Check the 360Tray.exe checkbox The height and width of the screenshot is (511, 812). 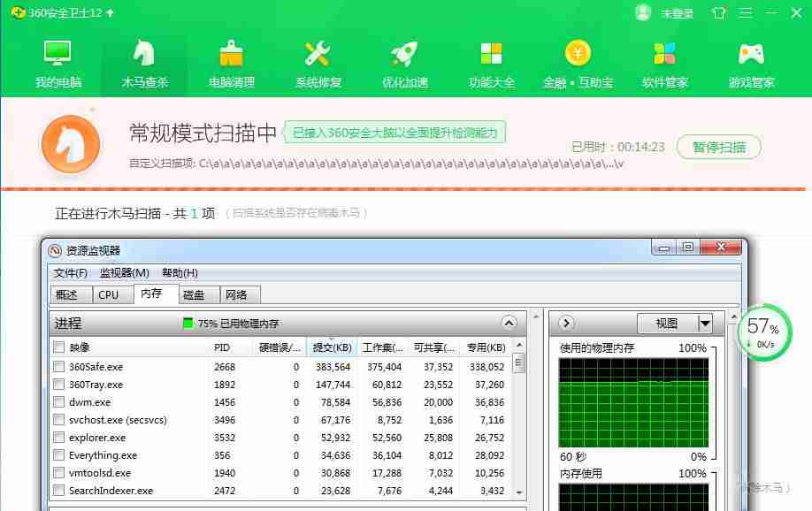point(59,385)
